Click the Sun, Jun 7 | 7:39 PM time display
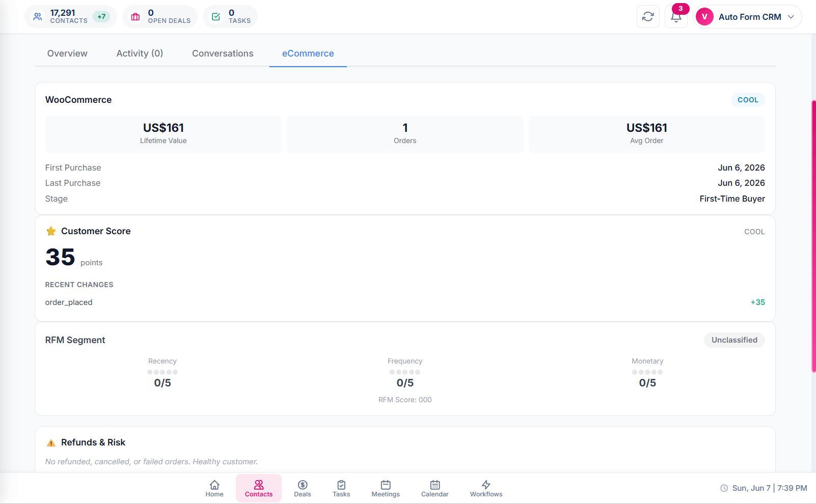 tap(770, 488)
